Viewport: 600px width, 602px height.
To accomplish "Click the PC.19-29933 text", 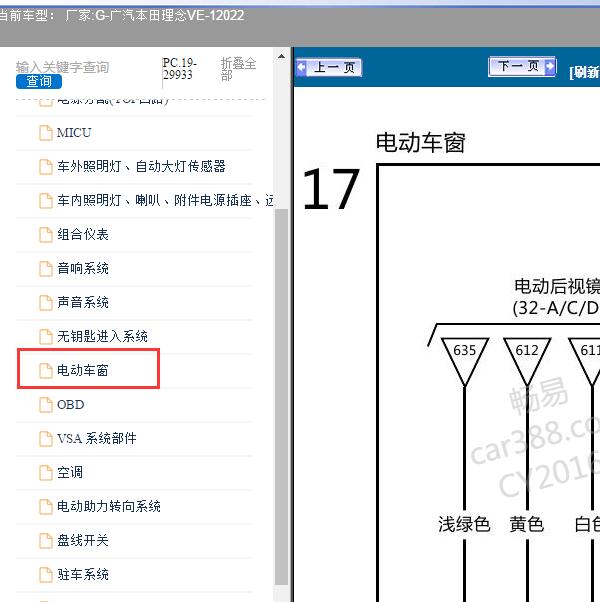I will (x=180, y=68).
